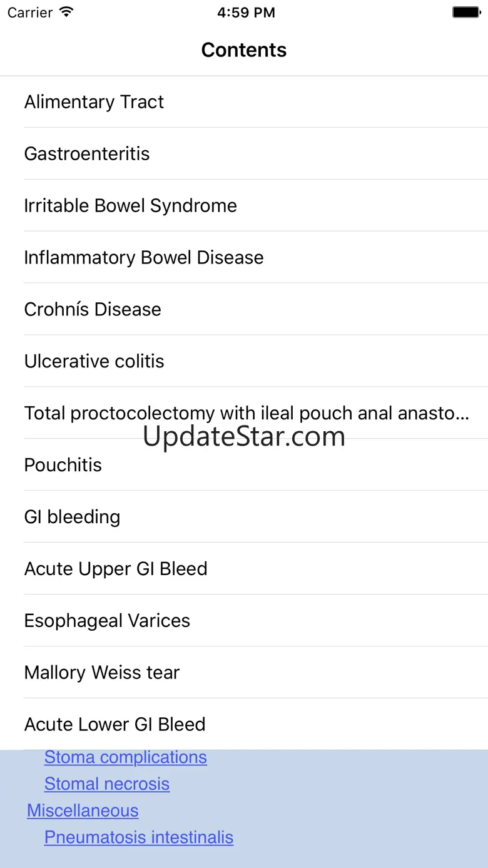
Task: Open Irritable Bowel Syndrome entry
Action: (130, 206)
